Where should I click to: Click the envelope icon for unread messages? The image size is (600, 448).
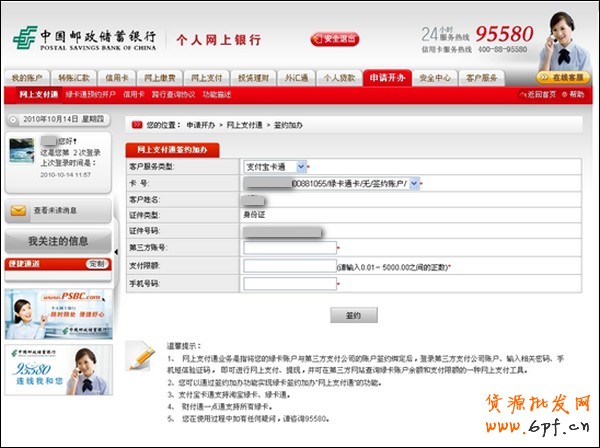(18, 211)
